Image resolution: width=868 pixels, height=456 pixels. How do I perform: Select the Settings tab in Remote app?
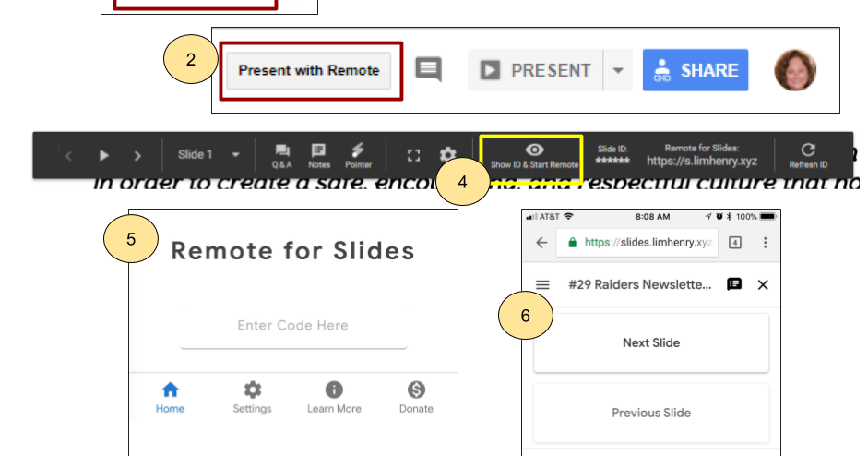tap(252, 398)
